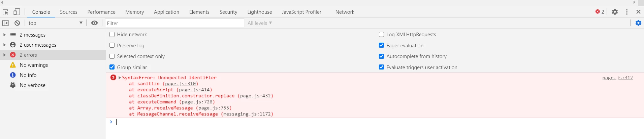644x139 pixels.
Task: Switch to the Network tab
Action: [345, 12]
